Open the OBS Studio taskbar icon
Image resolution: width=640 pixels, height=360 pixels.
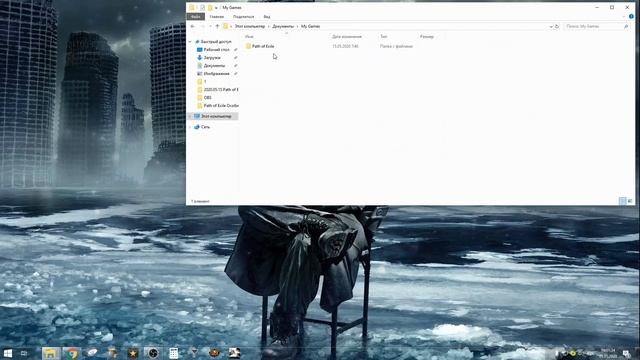[153, 353]
